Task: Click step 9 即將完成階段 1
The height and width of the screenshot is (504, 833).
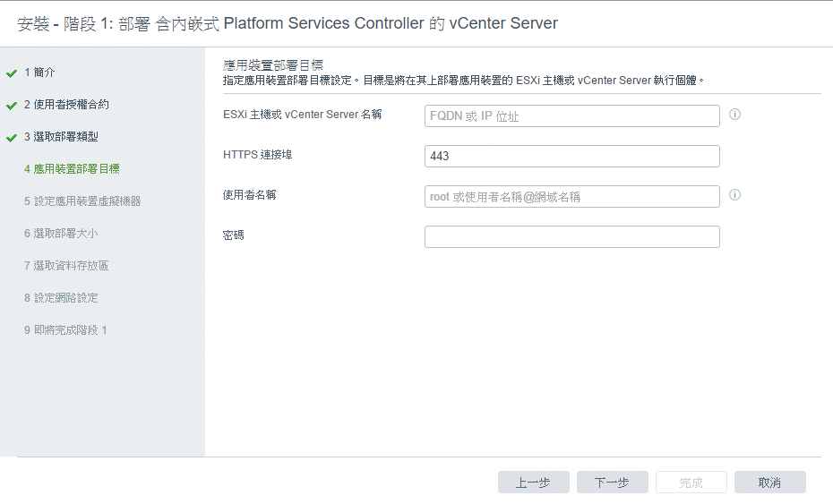Action: click(65, 330)
